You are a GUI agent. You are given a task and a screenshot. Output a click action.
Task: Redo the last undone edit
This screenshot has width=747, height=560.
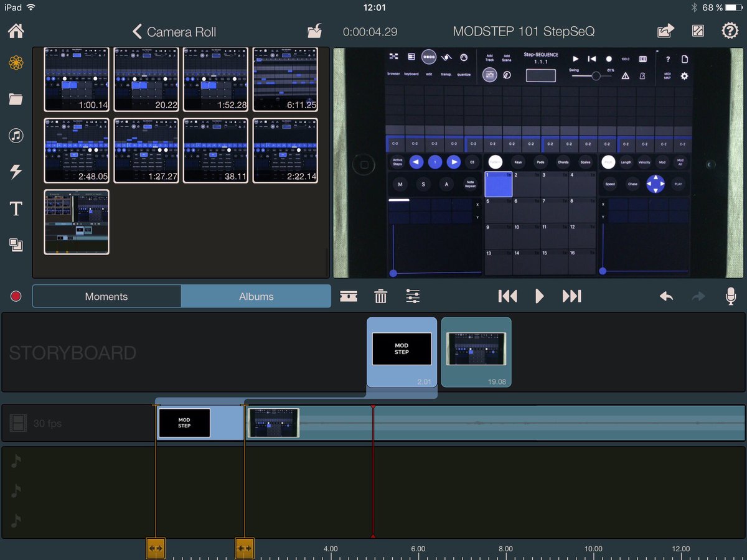[698, 297]
